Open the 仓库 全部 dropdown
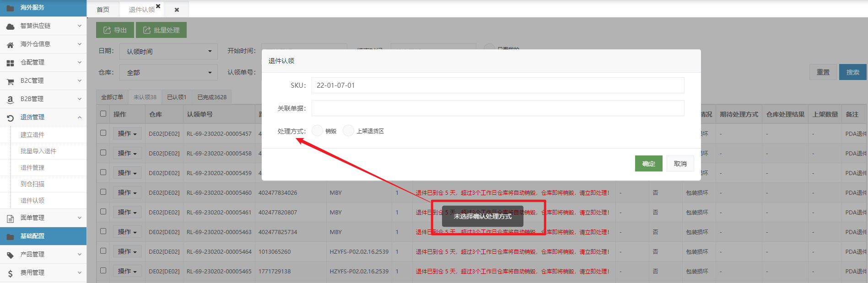 (x=168, y=73)
